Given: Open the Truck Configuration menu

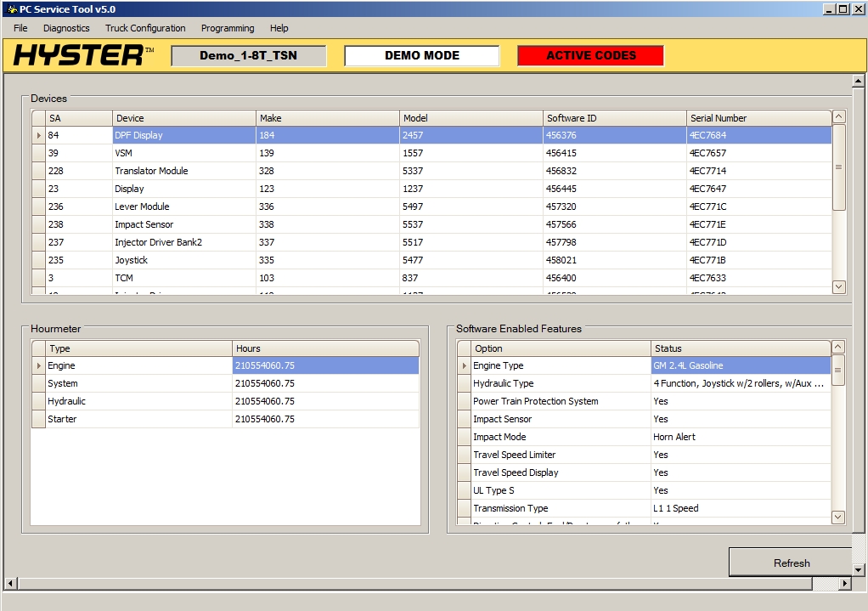Looking at the screenshot, I should [x=144, y=28].
